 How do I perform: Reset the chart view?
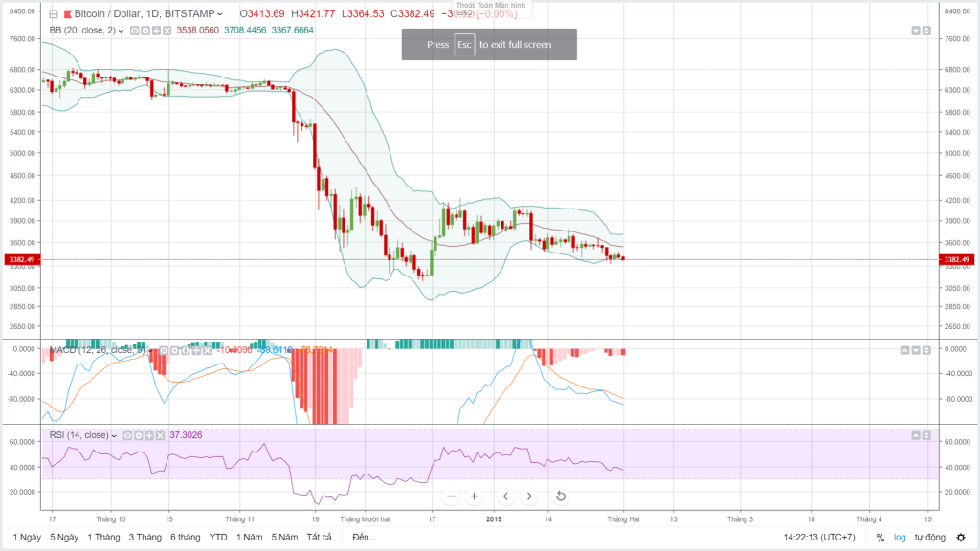click(560, 496)
